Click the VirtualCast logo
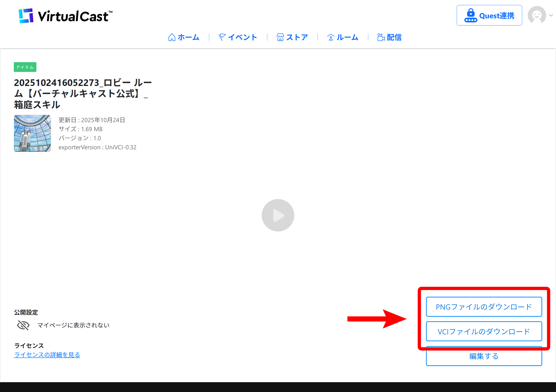This screenshot has width=556, height=392. 65,16
